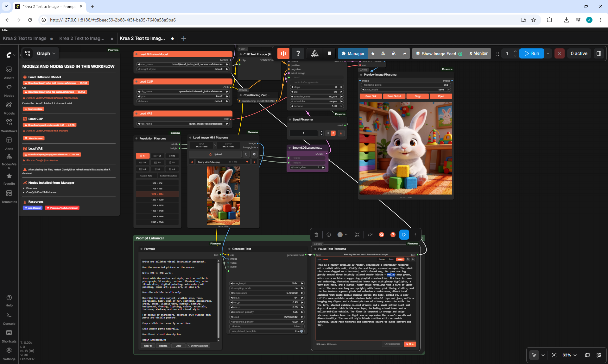This screenshot has width=608, height=364.
Task: Open the Assets sidebar panel
Action: 9,72
